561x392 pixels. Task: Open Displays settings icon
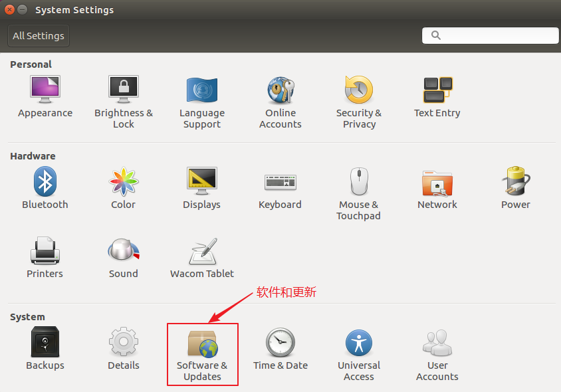click(202, 181)
